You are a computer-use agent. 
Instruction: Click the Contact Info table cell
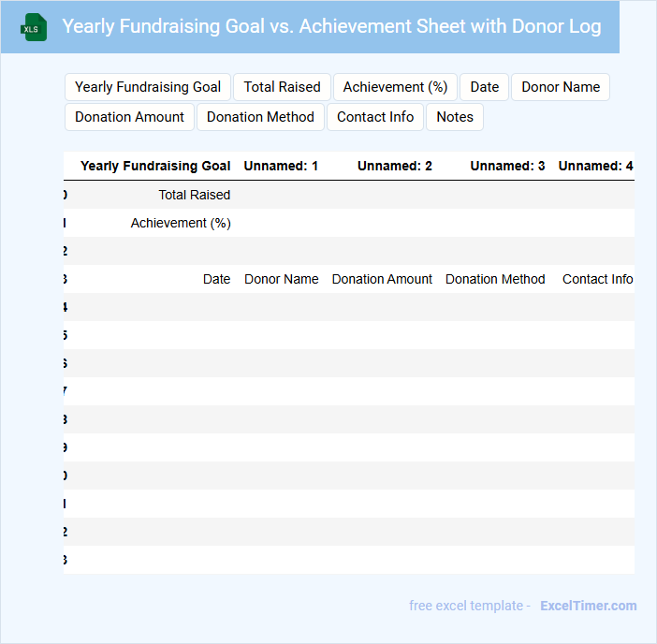[597, 279]
